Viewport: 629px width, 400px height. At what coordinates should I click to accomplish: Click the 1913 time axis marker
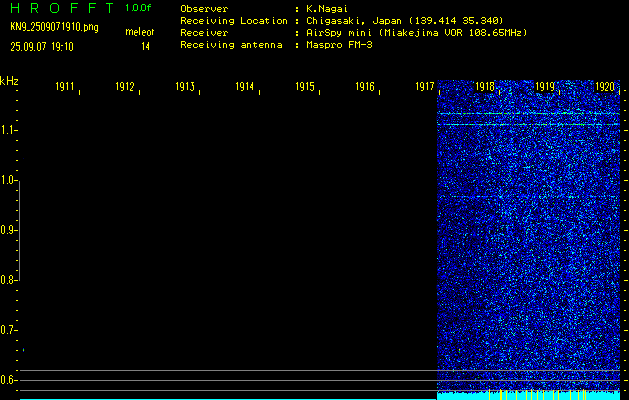pyautogui.click(x=185, y=86)
